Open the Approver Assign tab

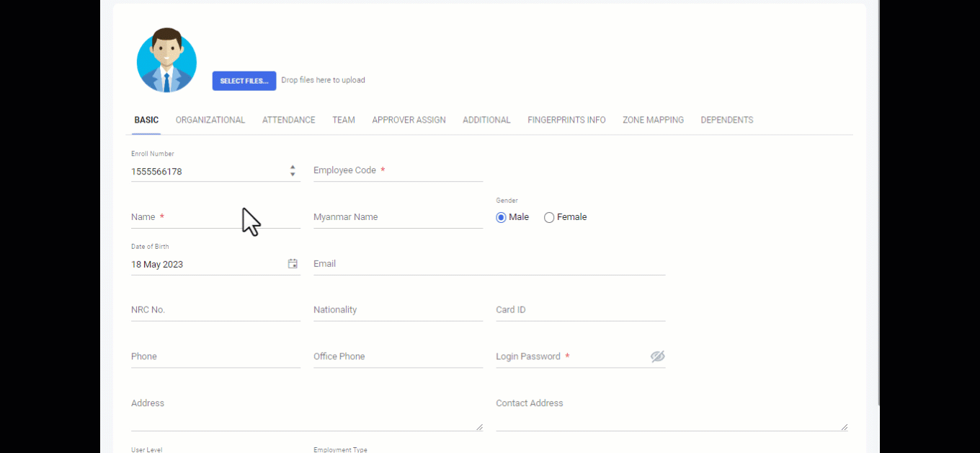tap(409, 120)
